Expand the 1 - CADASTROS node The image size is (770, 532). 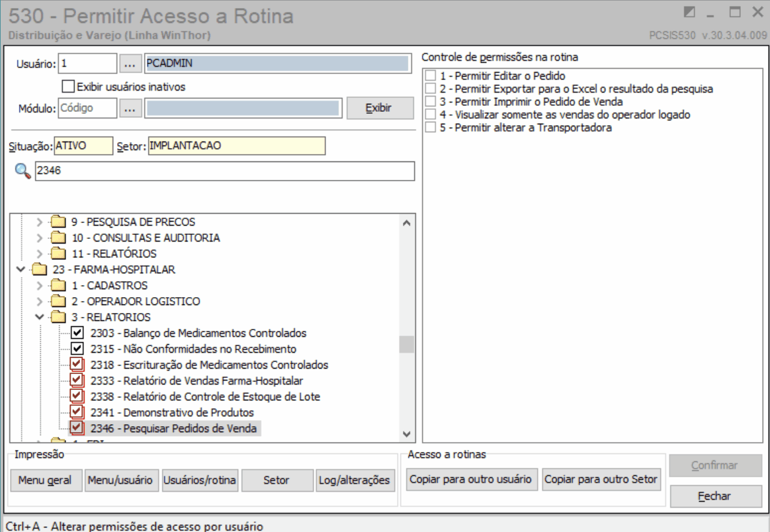[x=40, y=285]
